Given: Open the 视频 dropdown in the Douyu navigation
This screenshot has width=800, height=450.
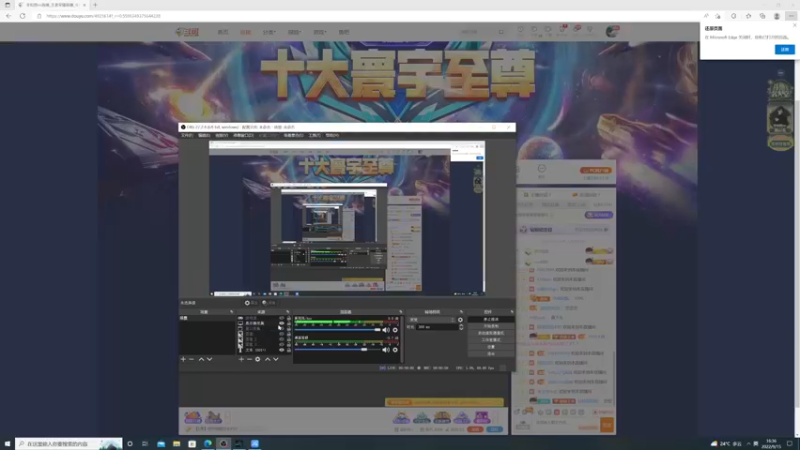Looking at the screenshot, I should pyautogui.click(x=294, y=32).
